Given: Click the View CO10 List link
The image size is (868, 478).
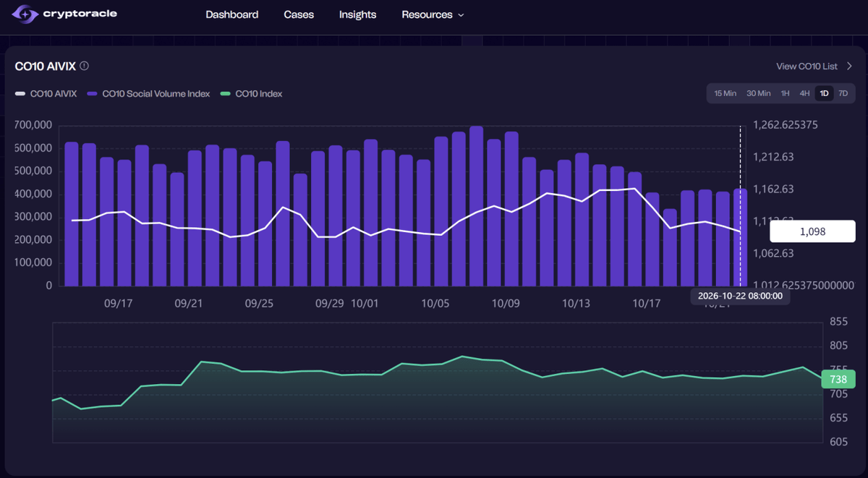Looking at the screenshot, I should tap(807, 66).
